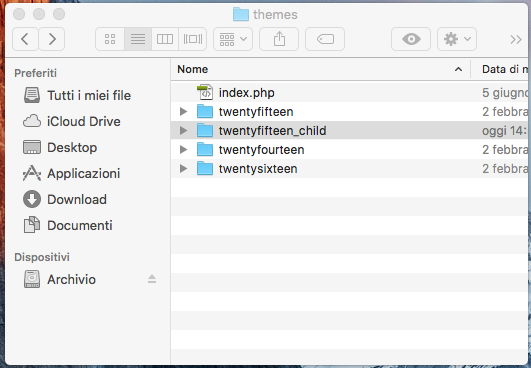Click the Share toolbar button
This screenshot has height=368, width=531.
tap(279, 39)
